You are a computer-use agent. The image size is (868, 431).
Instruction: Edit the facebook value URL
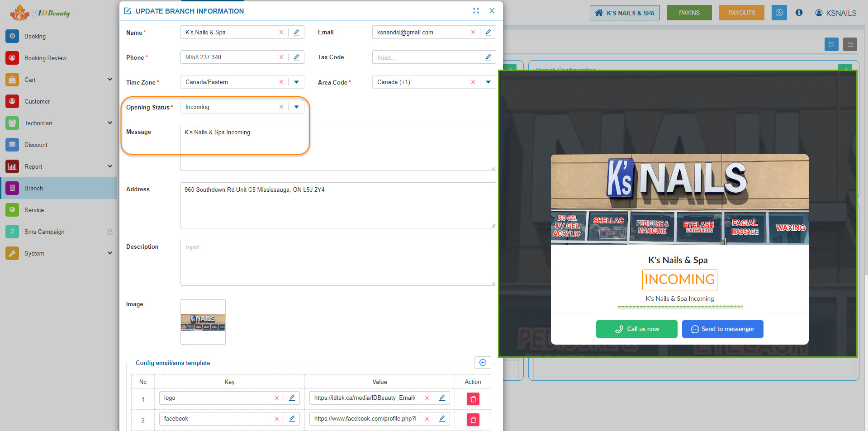(x=442, y=419)
